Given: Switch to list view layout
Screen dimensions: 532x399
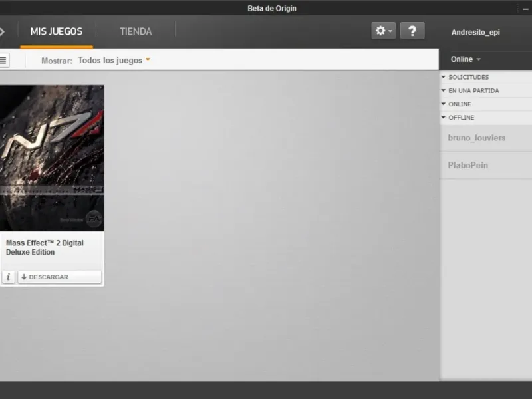Looking at the screenshot, I should [4, 61].
